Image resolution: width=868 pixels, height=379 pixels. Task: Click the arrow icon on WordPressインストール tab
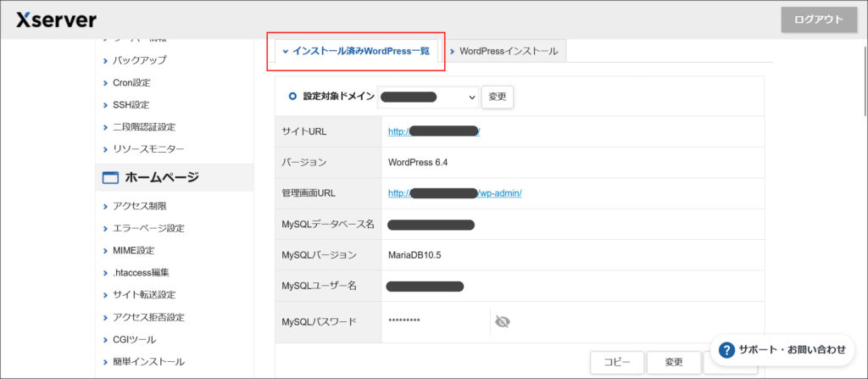[453, 52]
